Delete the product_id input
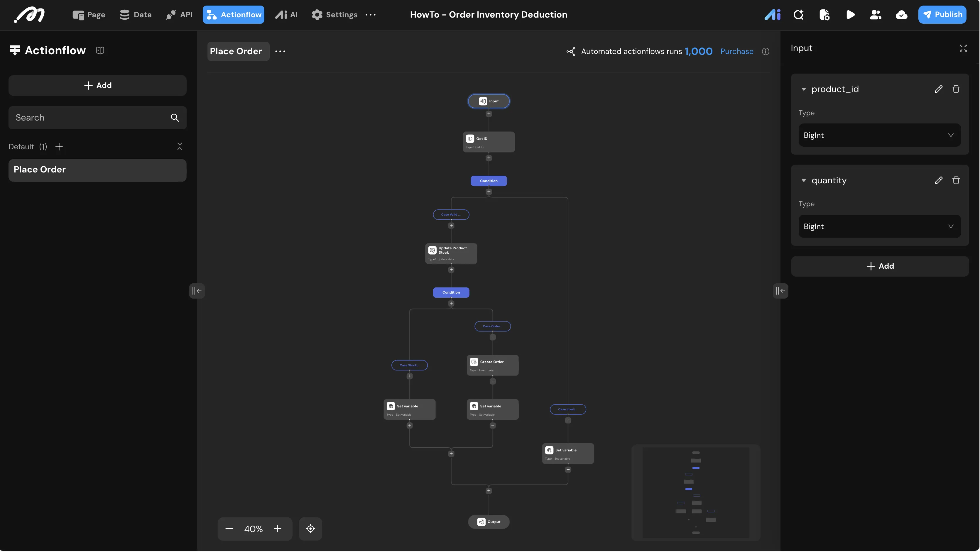The image size is (980, 552). click(956, 89)
